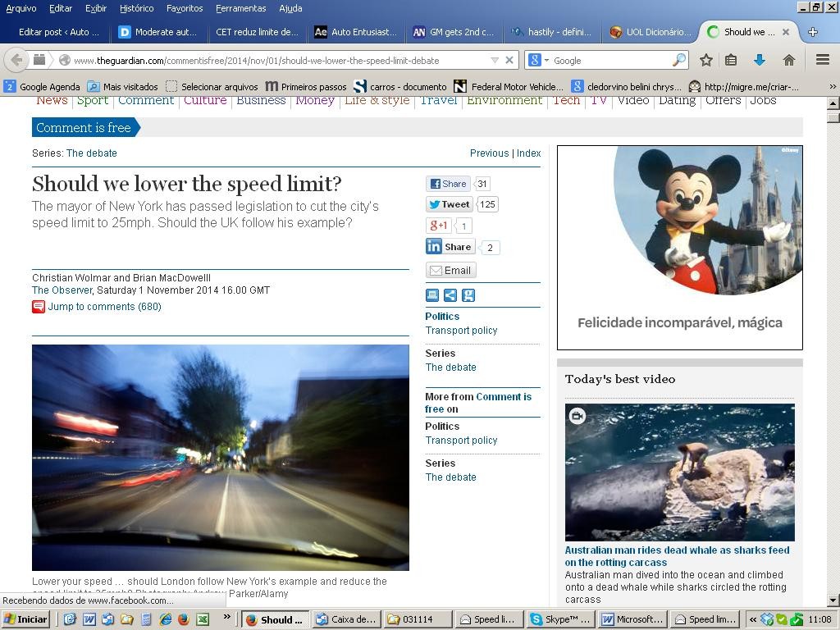This screenshot has height=630, width=840.
Task: Click the bookmark star icon in toolbar
Action: [x=705, y=60]
